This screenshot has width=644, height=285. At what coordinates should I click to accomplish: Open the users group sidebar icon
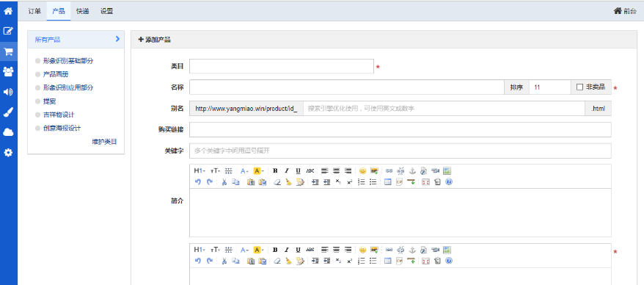click(x=8, y=71)
